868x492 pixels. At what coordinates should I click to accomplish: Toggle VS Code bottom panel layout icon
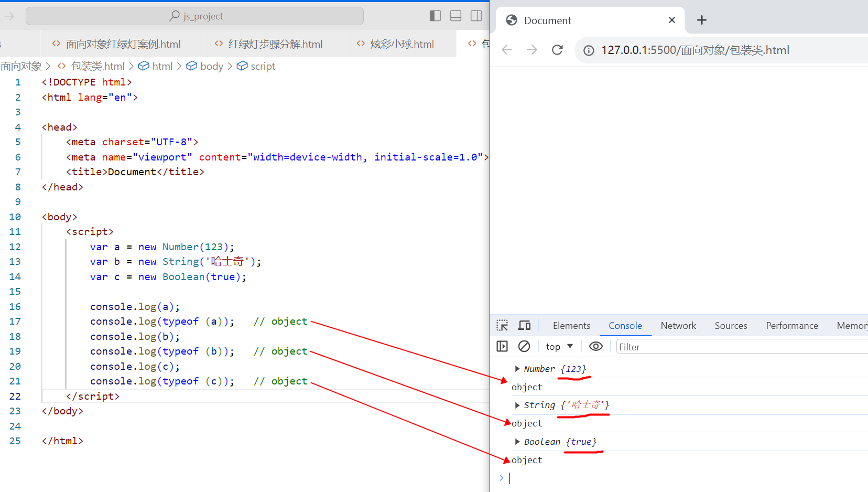(x=456, y=16)
